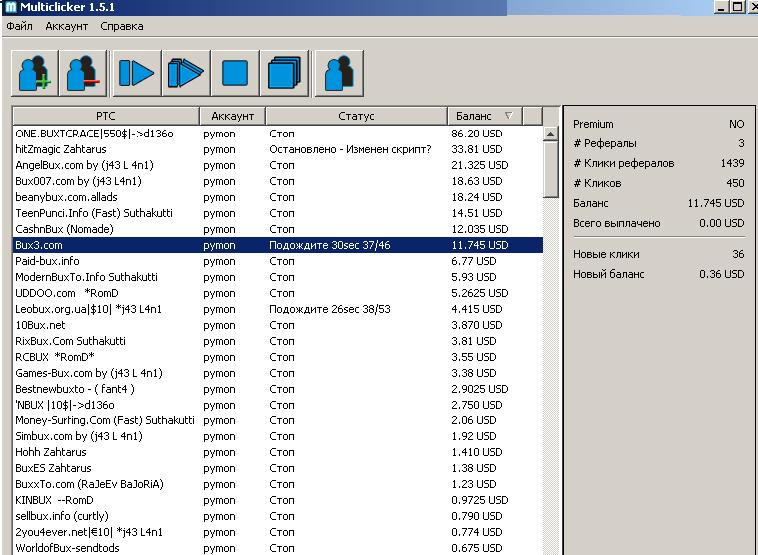Stop the selected site with single square icon

tap(235, 73)
